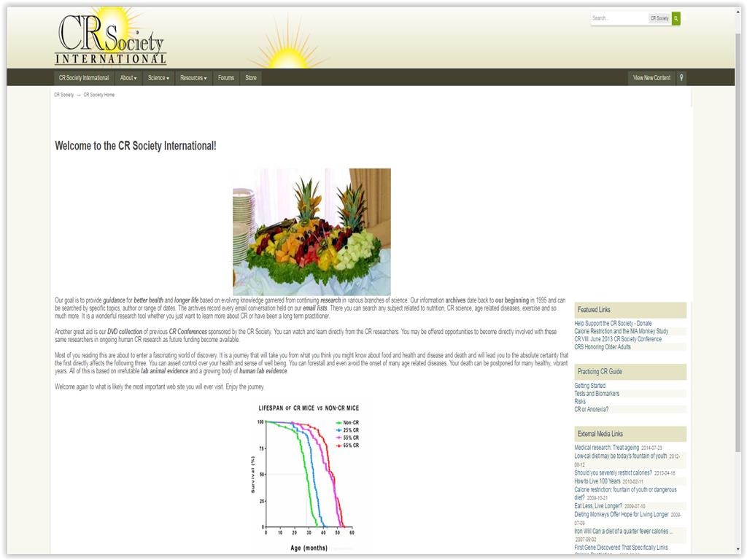The width and height of the screenshot is (747, 560).
Task: Open the Risks guide link
Action: (x=580, y=402)
